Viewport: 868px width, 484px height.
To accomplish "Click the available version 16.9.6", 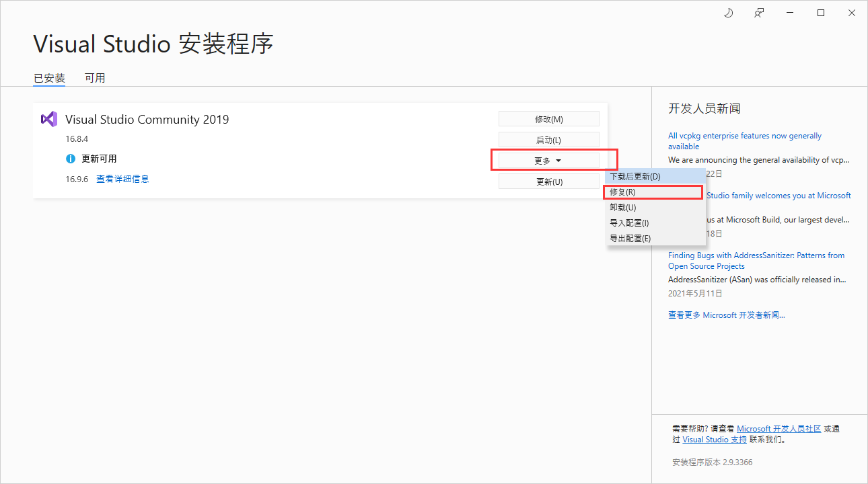I will [77, 179].
